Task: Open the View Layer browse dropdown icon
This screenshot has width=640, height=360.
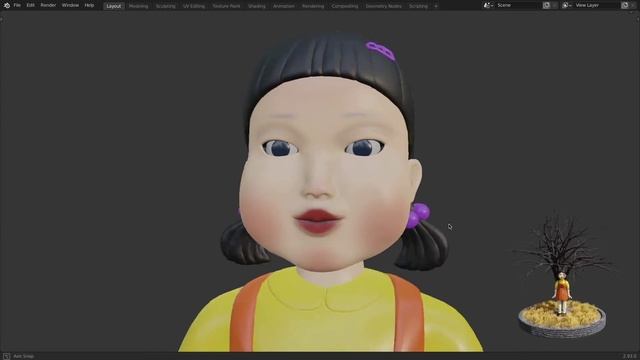Action: point(567,5)
